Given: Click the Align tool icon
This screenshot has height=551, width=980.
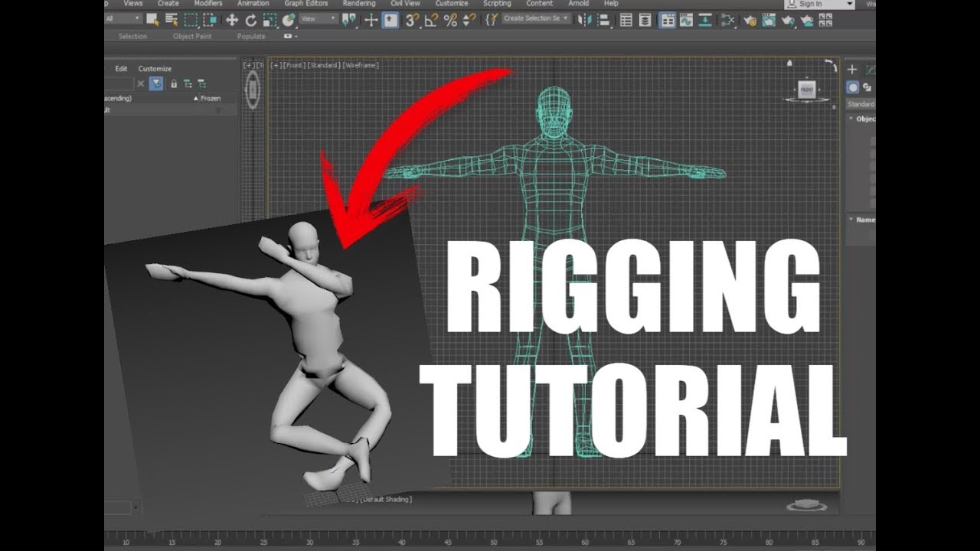Looking at the screenshot, I should click(x=603, y=20).
